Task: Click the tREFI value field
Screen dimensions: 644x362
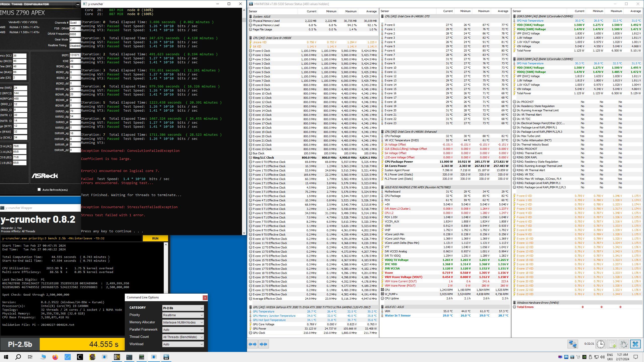Action: tap(75, 55)
